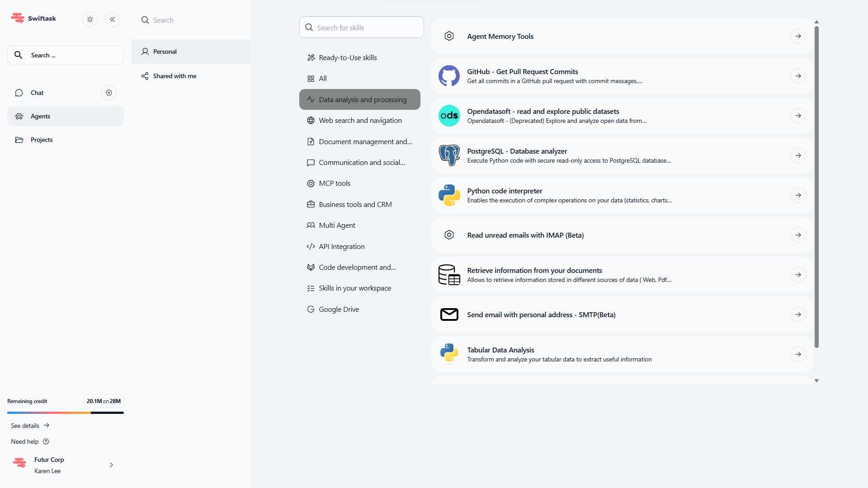Open the GitHub octocat skill icon
This screenshot has width=868, height=488.
(449, 76)
